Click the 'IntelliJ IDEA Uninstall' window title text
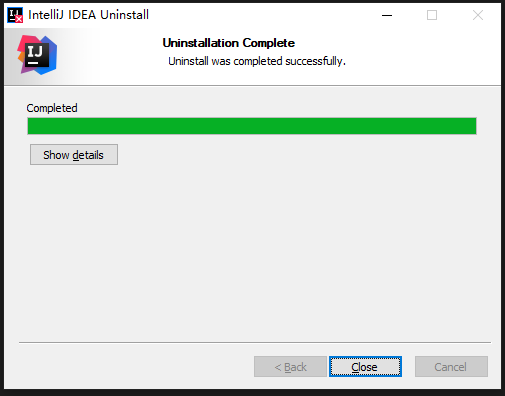 point(88,15)
